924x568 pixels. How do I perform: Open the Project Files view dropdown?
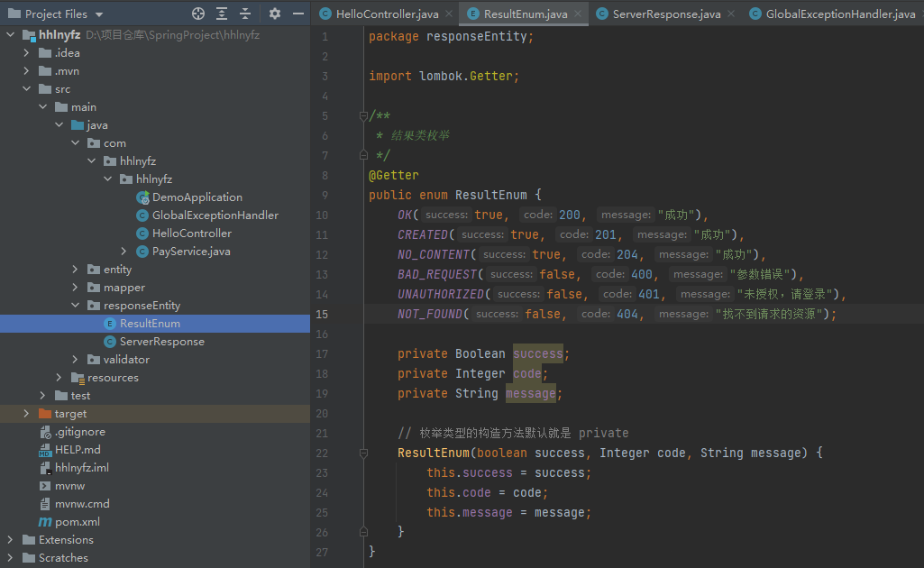click(x=98, y=14)
